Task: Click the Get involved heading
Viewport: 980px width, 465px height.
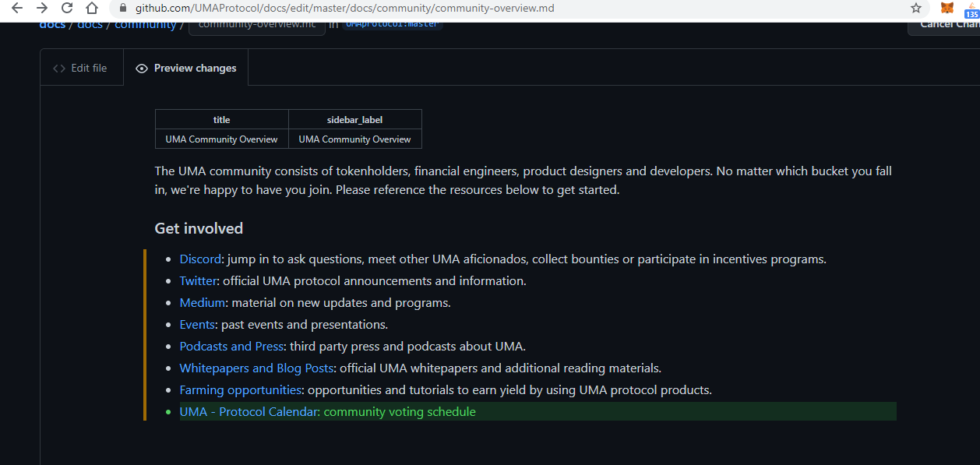Action: (x=199, y=228)
